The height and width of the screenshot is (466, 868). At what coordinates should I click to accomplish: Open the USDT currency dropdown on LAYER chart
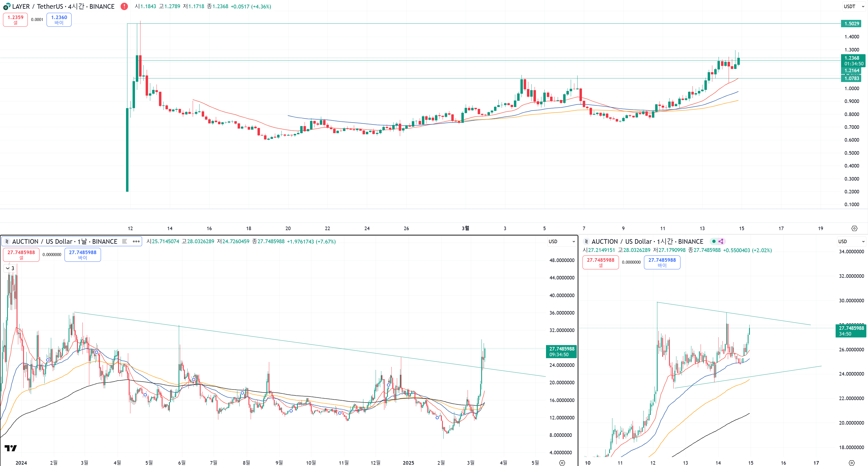point(854,7)
